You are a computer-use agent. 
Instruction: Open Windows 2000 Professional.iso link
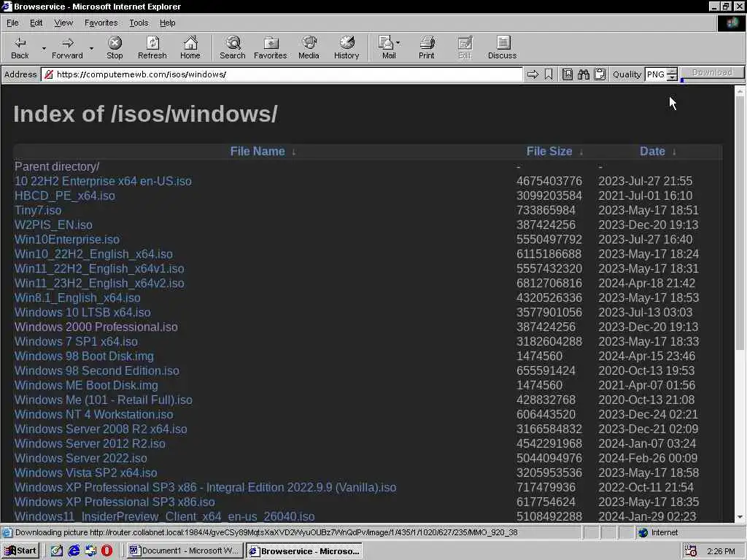[x=96, y=327]
